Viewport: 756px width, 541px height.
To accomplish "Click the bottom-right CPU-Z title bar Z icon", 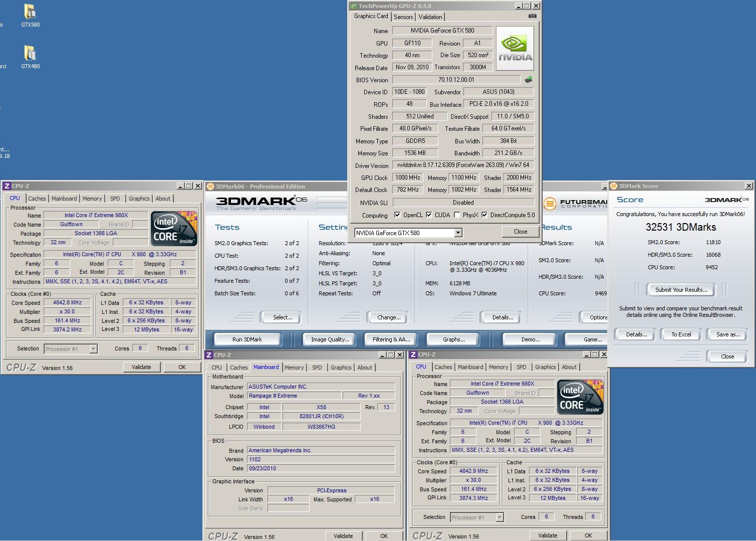I will coord(413,354).
